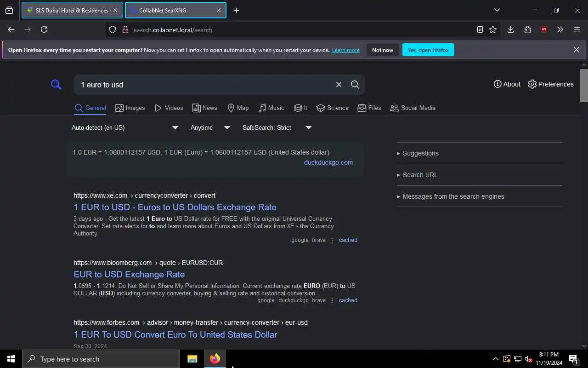Click the Windows taskbar search box
This screenshot has width=588, height=368.
(x=101, y=359)
